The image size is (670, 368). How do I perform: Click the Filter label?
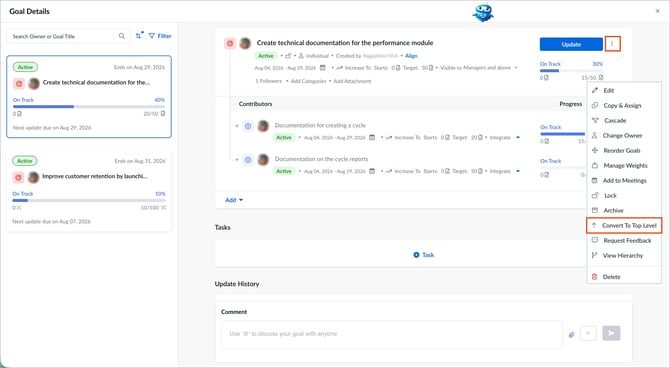(x=164, y=36)
